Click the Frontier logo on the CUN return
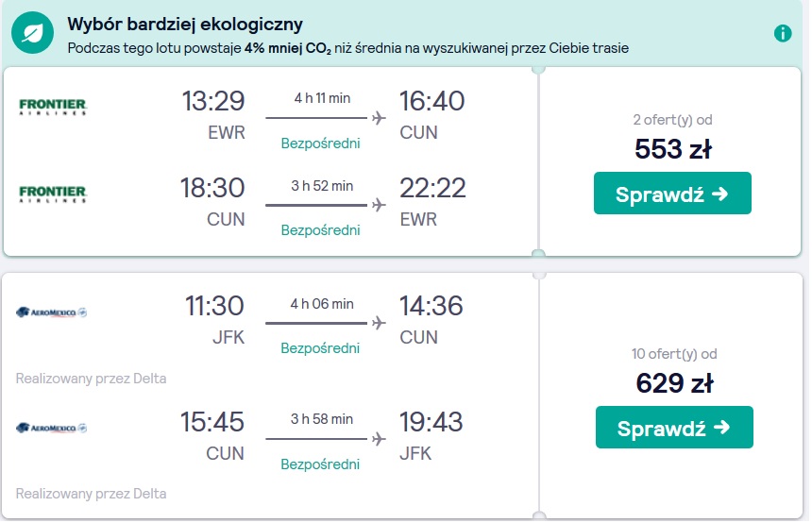This screenshot has height=523, width=812. point(53,194)
